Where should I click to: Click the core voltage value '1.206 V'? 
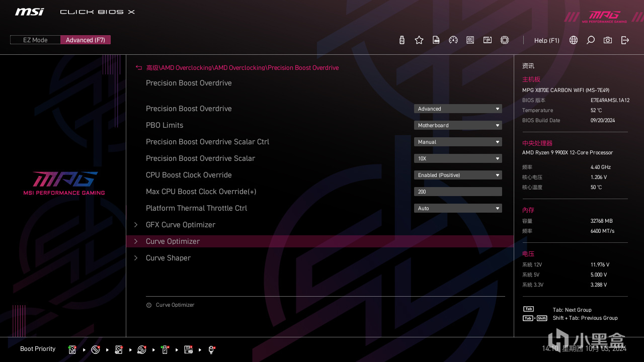pos(599,177)
